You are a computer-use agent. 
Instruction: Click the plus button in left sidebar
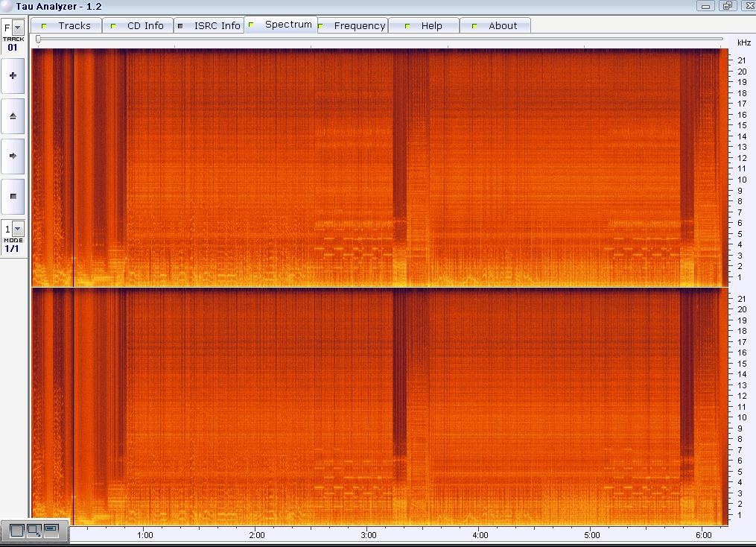click(x=13, y=75)
